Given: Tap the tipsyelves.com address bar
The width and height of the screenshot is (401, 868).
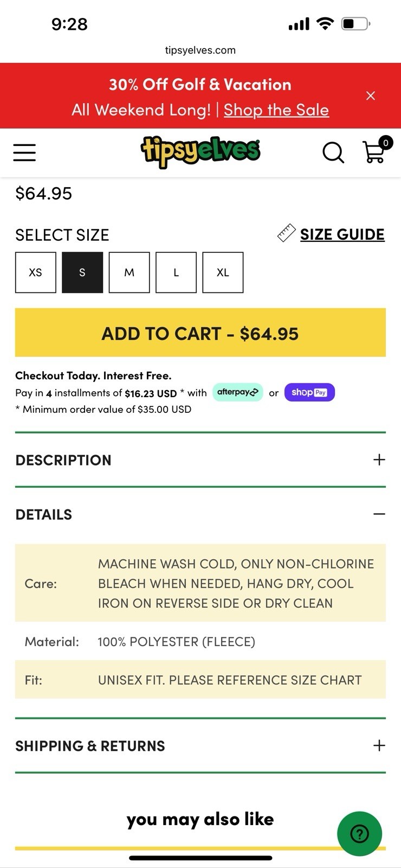Looking at the screenshot, I should 200,50.
